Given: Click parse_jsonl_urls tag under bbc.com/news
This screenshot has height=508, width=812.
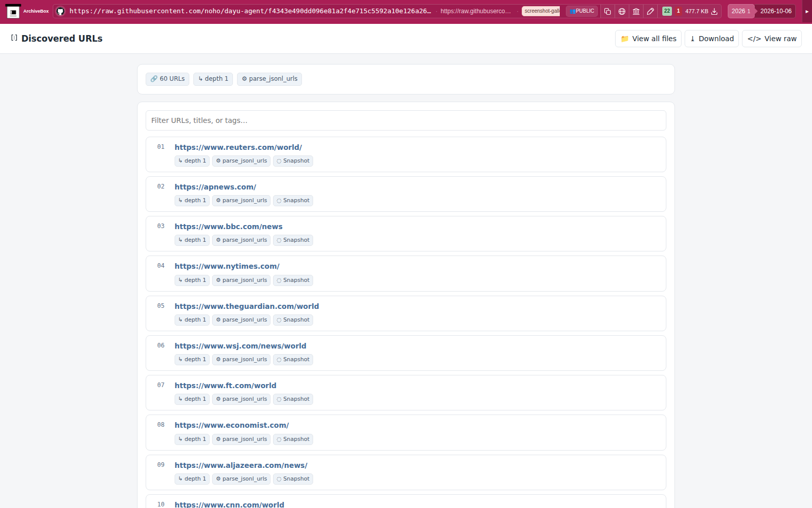Looking at the screenshot, I should (241, 240).
